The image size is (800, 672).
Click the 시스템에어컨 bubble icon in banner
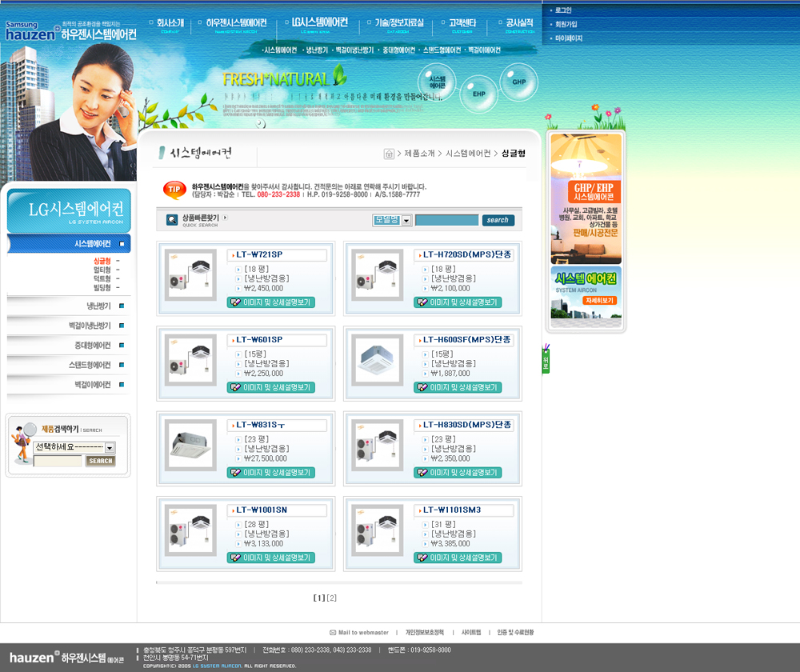click(437, 82)
